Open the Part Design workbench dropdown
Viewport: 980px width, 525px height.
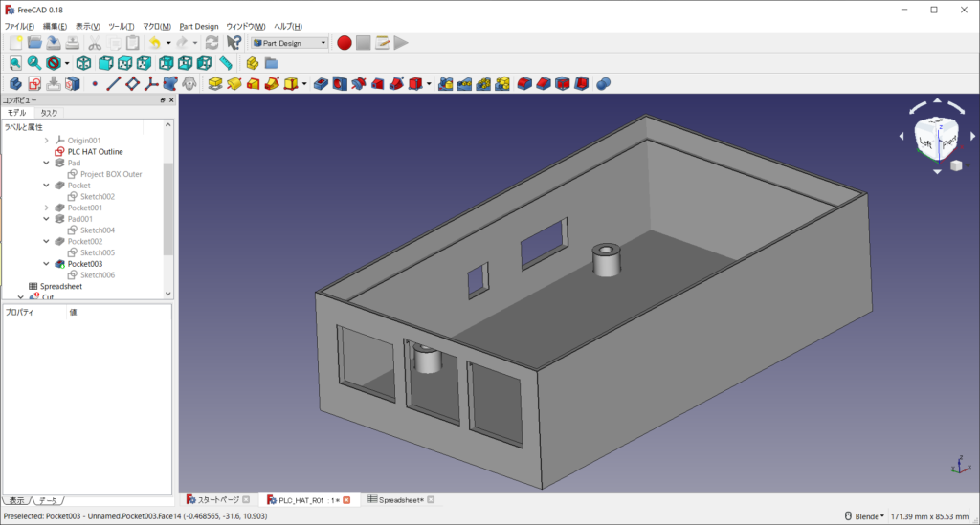[x=289, y=42]
